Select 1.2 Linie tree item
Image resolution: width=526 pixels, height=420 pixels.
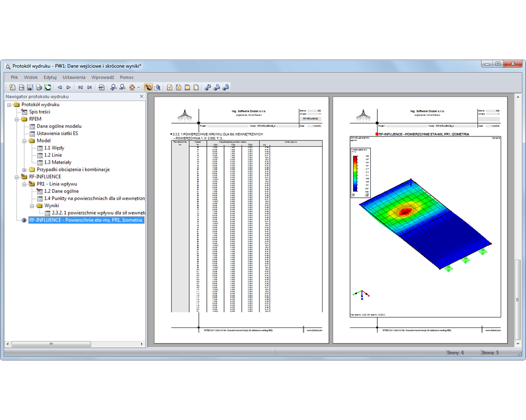pos(53,155)
